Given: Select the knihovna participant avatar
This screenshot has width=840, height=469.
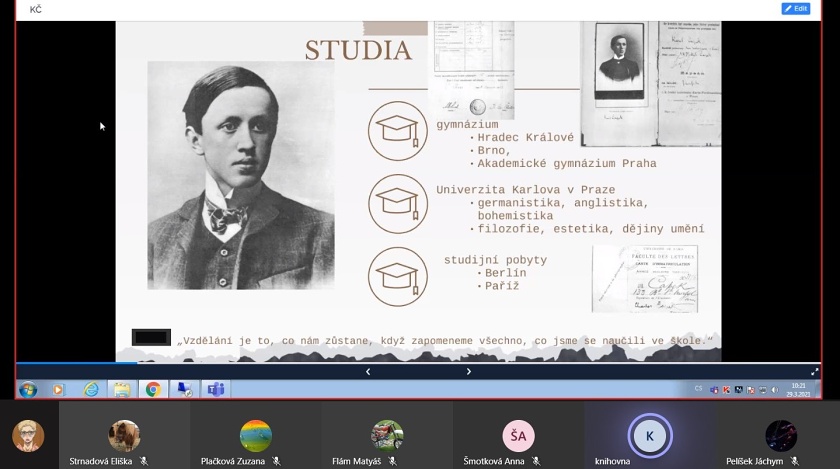Looking at the screenshot, I should [x=649, y=435].
